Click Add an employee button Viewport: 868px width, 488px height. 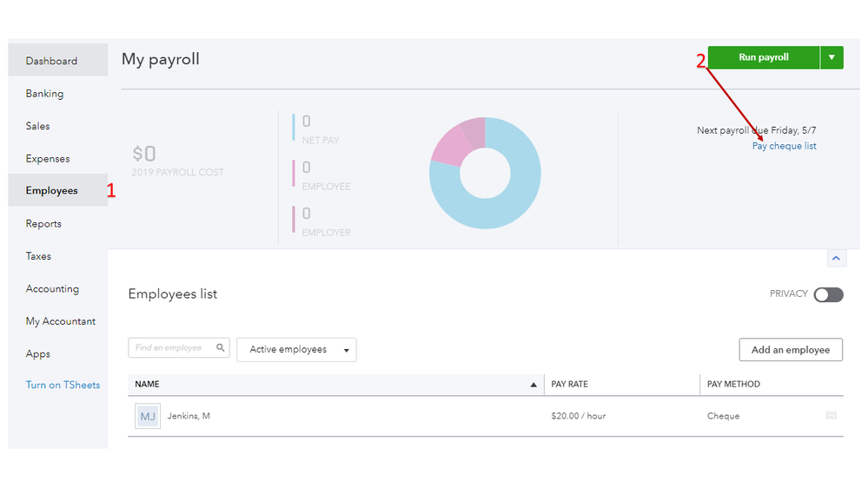point(790,350)
